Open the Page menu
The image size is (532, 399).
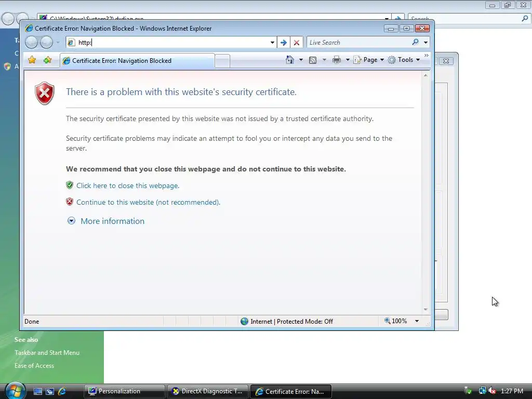[x=369, y=60]
